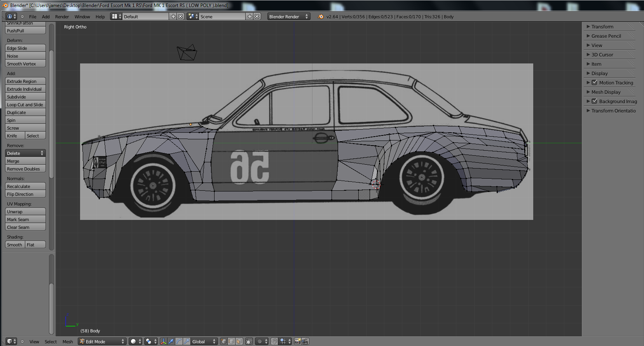644x346 pixels.
Task: Click the Smooth shading button
Action: 15,244
